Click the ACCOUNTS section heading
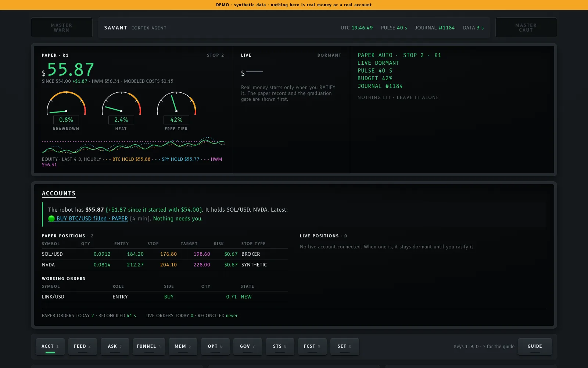This screenshot has width=588, height=368. 59,194
